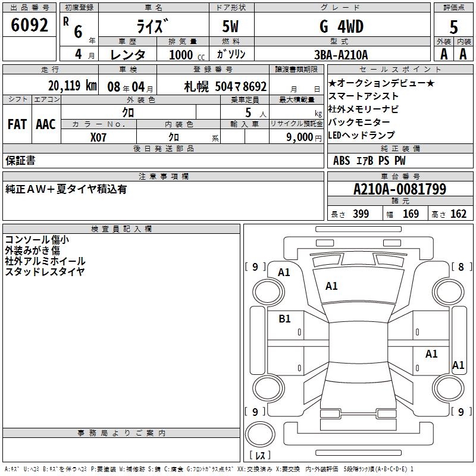Click the 車台番号 header
Image resolution: width=476 pixels, height=476 pixels.
[x=400, y=176]
